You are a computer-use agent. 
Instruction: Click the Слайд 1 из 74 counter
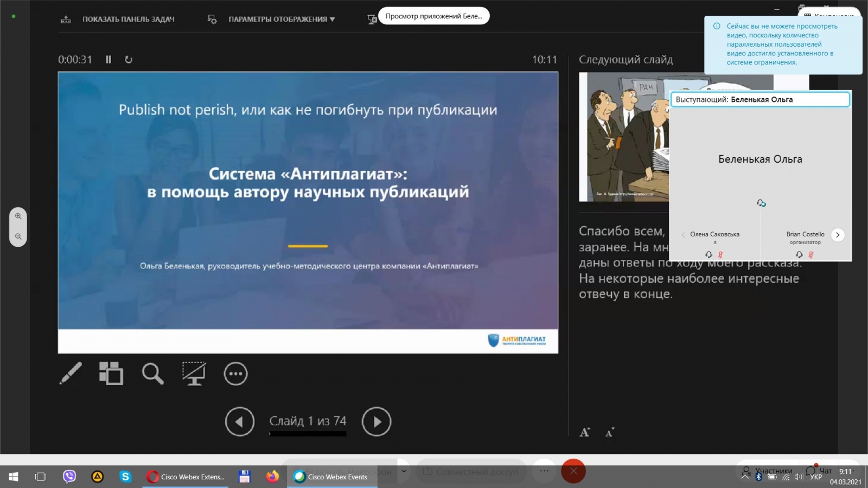308,421
